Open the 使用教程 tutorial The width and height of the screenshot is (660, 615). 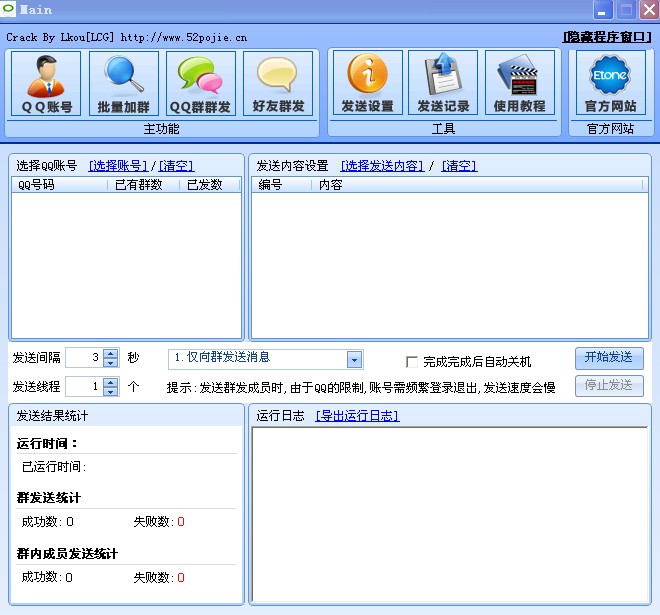pos(520,83)
